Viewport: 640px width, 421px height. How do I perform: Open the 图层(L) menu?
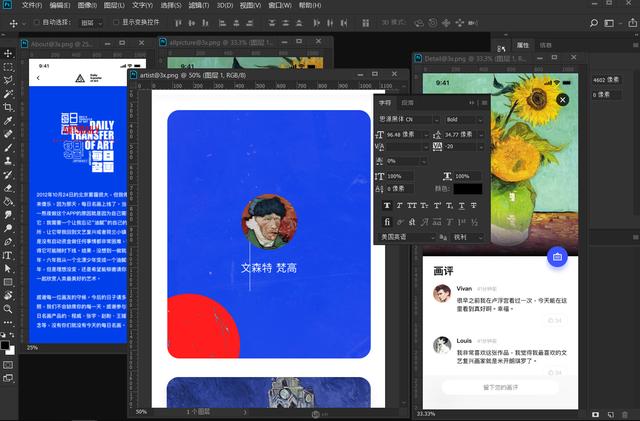point(114,5)
